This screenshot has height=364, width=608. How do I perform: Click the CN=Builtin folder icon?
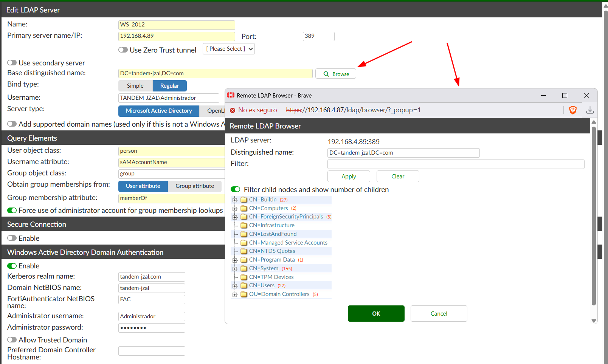coord(244,200)
